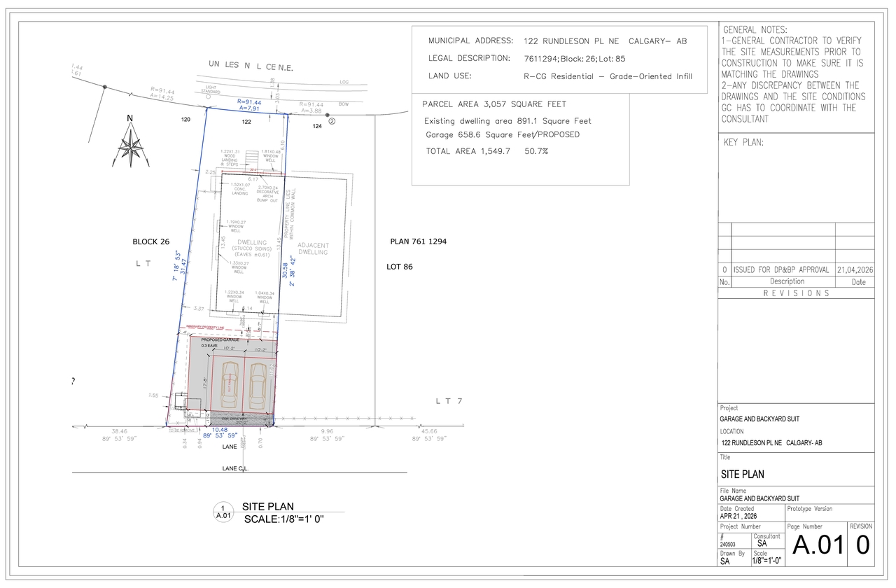Select the 'GENERAL NOTES:' heading
The height and width of the screenshot is (588, 896).
click(755, 30)
